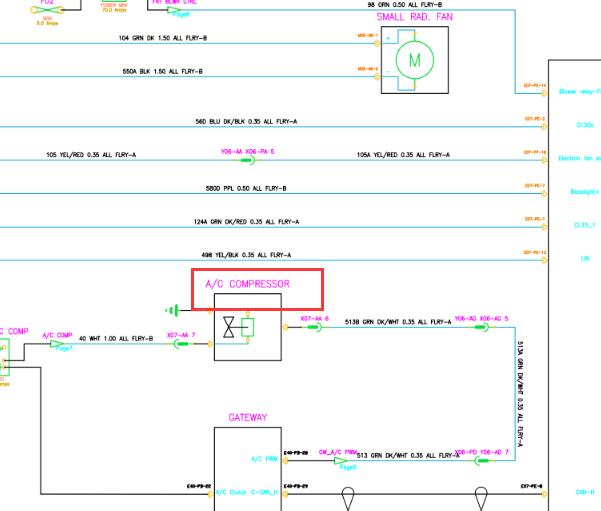Click the pink A/C COMP reference label

pyautogui.click(x=57, y=335)
